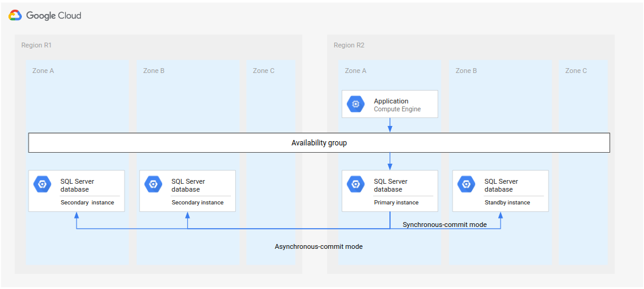644x289 pixels.
Task: Click the Google Cloud logo icon
Action: pos(15,15)
